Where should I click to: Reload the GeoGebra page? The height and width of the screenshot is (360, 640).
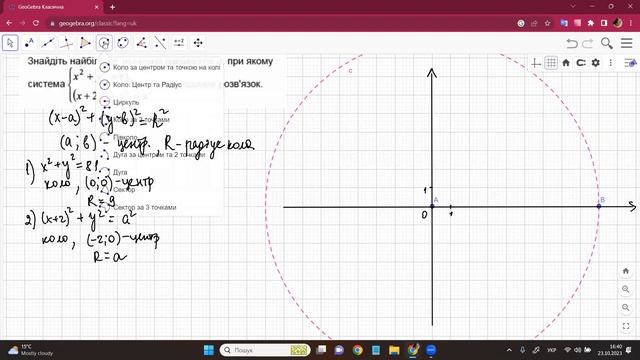click(36, 23)
